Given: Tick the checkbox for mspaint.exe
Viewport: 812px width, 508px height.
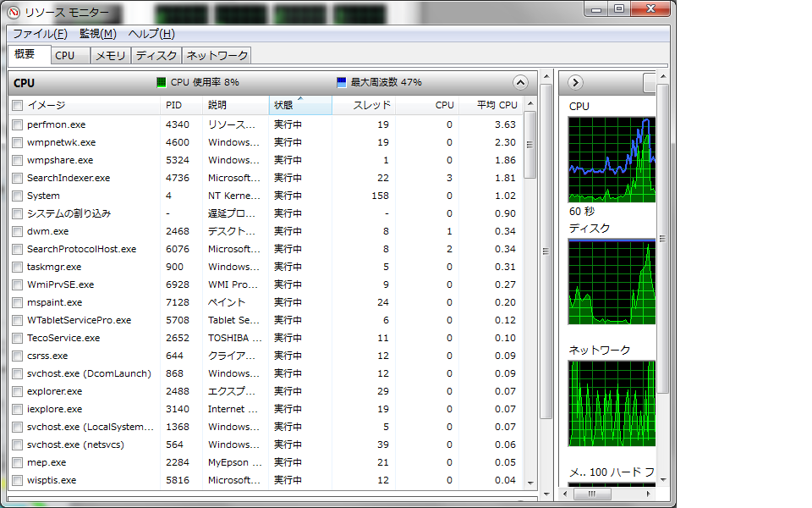Looking at the screenshot, I should pyautogui.click(x=18, y=302).
